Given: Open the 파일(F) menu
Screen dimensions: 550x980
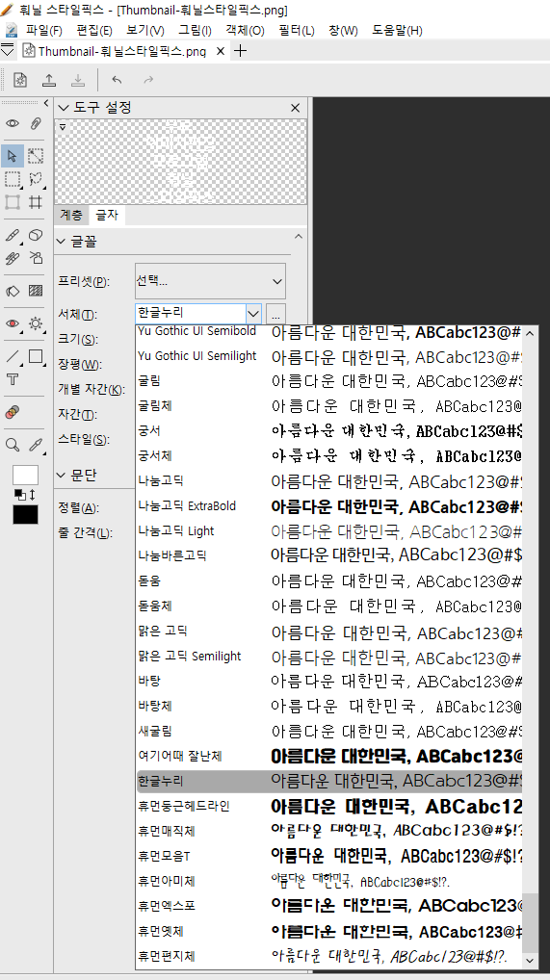Looking at the screenshot, I should [x=43, y=30].
